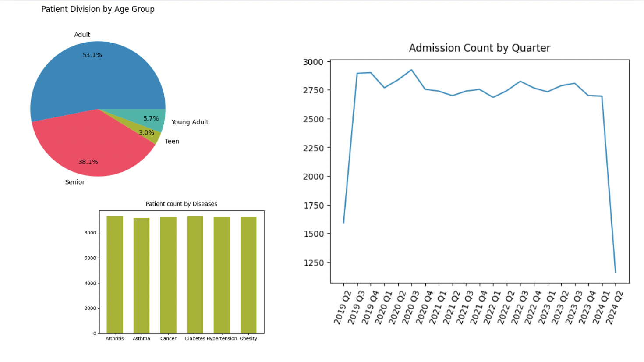Screen dimensions: 644x362
Task: Click the Patient count by Diseases title
Action: 181,203
